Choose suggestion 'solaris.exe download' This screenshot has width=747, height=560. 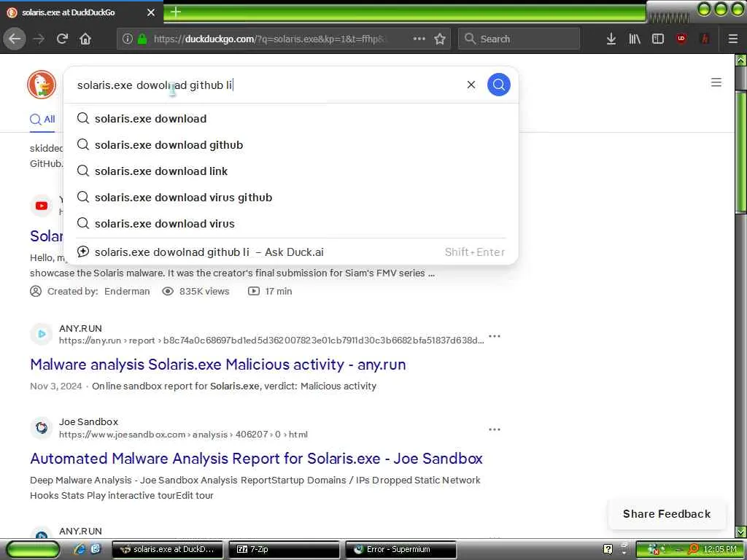click(x=290, y=119)
